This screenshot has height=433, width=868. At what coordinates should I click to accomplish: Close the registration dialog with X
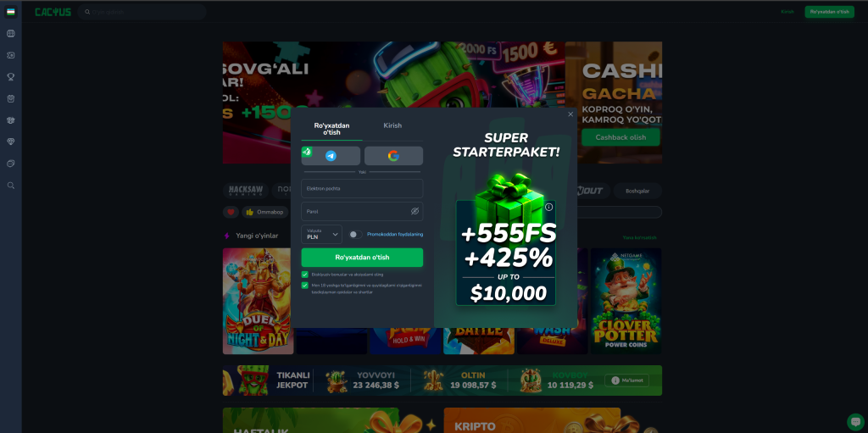pyautogui.click(x=570, y=114)
